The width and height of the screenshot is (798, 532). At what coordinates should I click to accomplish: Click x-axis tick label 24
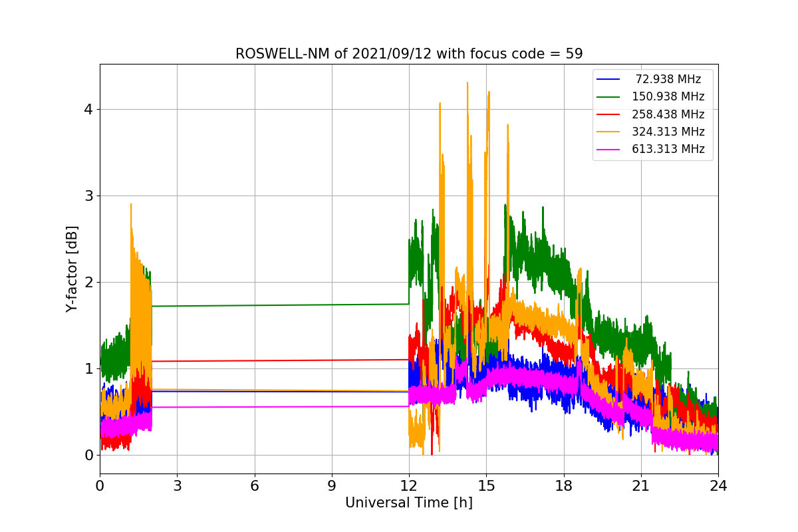(718, 485)
